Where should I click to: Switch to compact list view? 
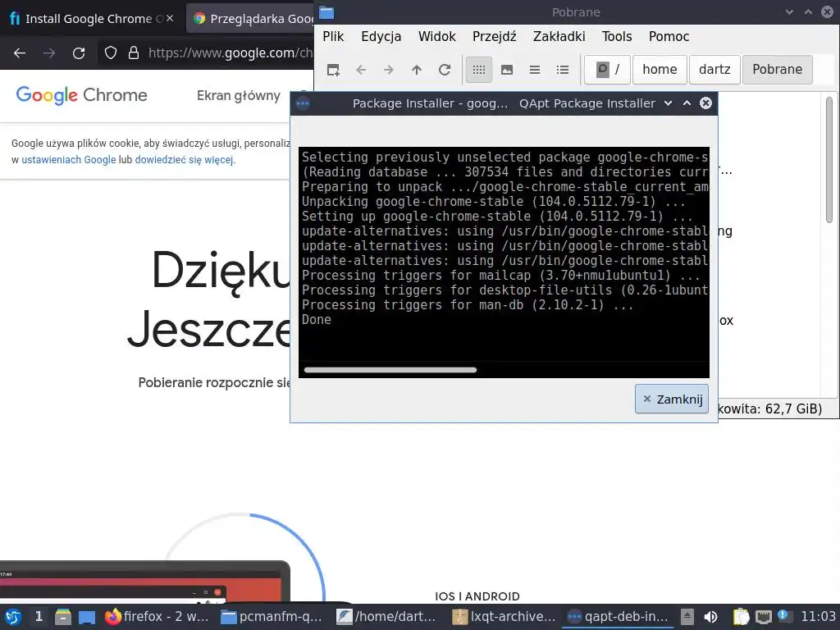[535, 70]
